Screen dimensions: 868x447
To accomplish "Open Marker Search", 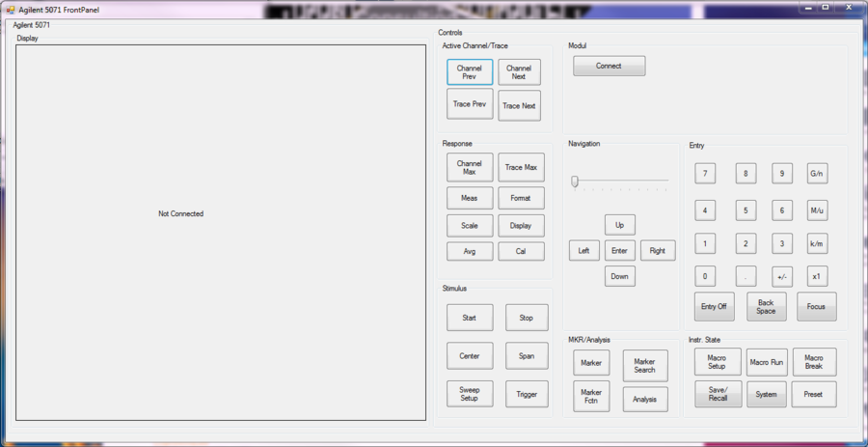I will [x=644, y=365].
